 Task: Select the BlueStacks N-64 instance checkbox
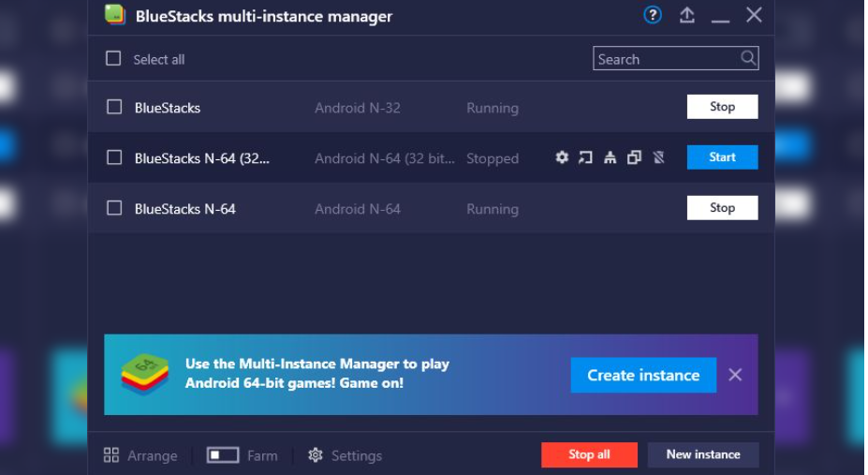point(114,208)
